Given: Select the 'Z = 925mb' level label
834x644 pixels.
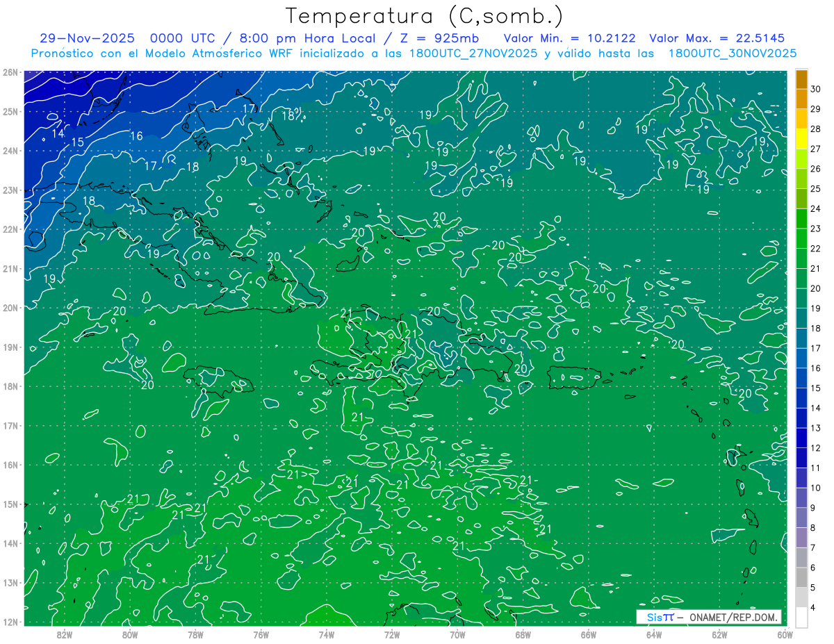Looking at the screenshot, I should [440, 38].
